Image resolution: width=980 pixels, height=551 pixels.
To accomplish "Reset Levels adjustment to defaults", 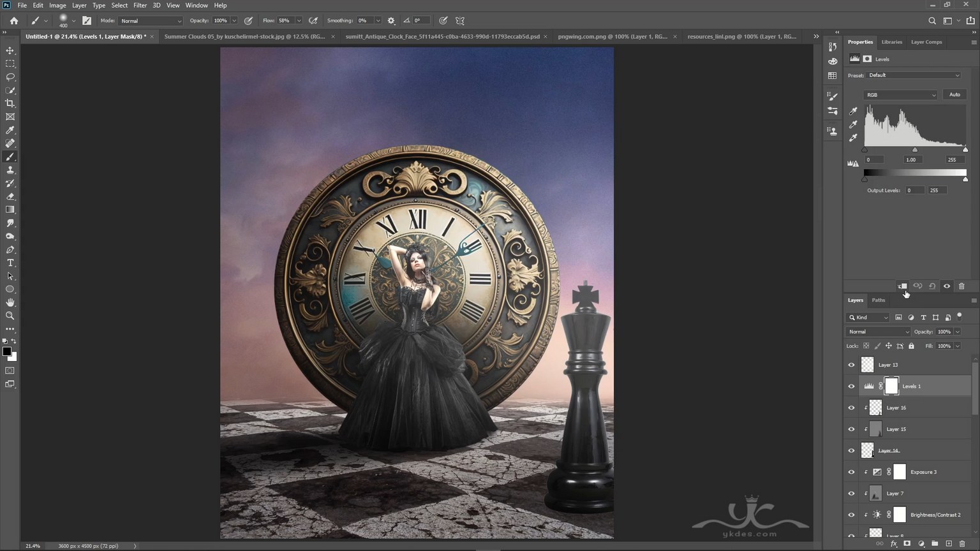I will tap(932, 286).
